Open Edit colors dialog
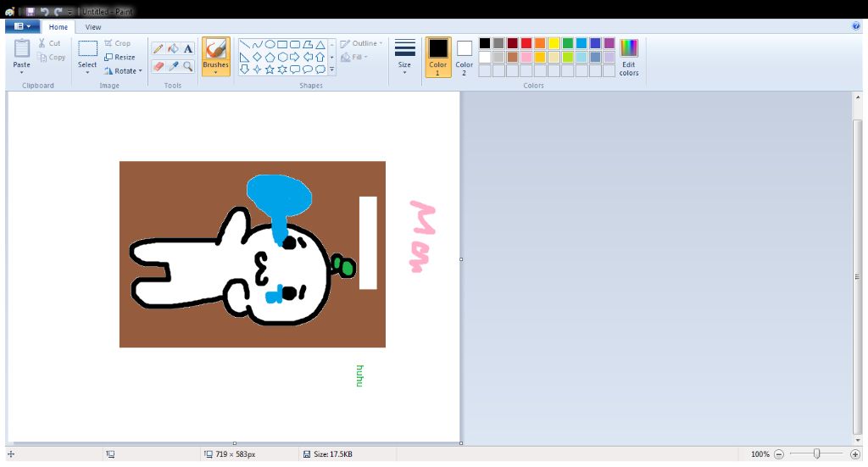Viewport: 868px width, 467px height. point(629,57)
